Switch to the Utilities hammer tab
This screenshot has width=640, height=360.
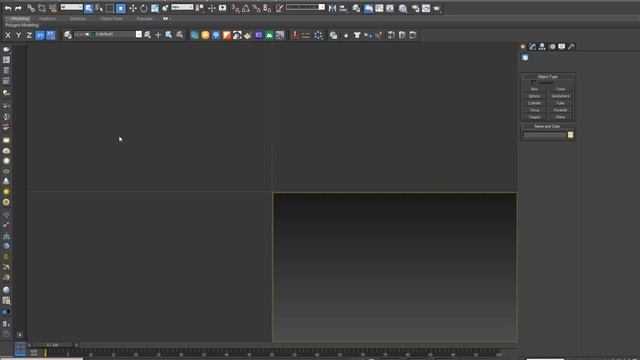(x=571, y=47)
